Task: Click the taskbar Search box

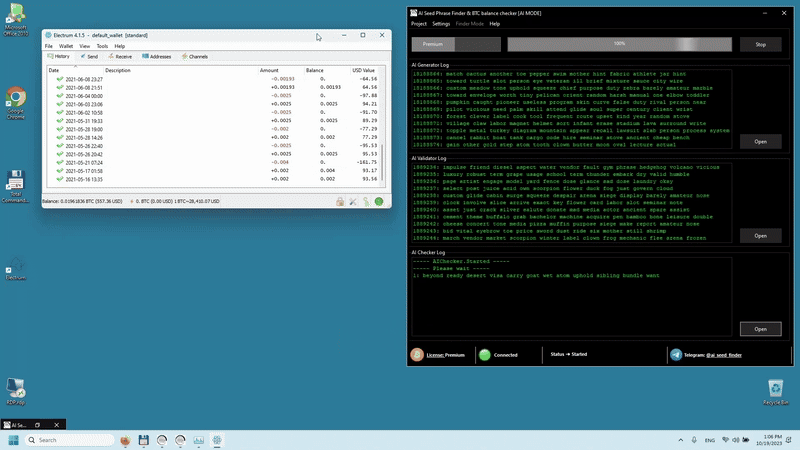Action: [x=70, y=440]
